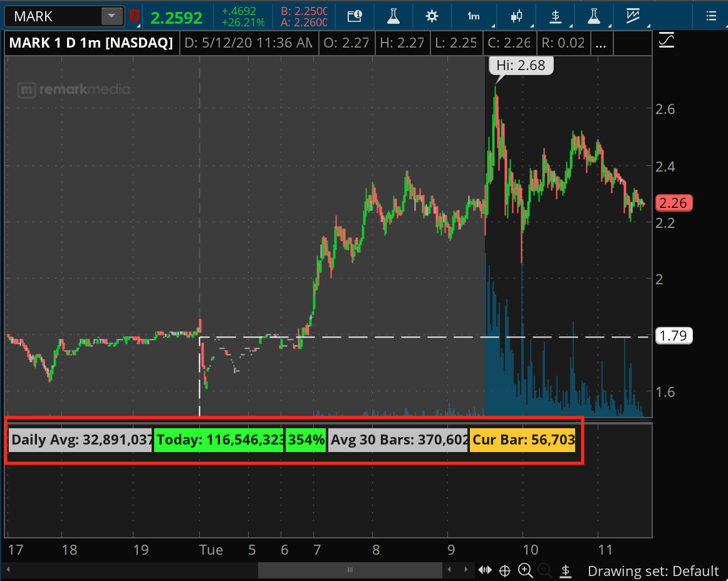Click the zoom out magnifier icon
This screenshot has width=728, height=581.
544,570
